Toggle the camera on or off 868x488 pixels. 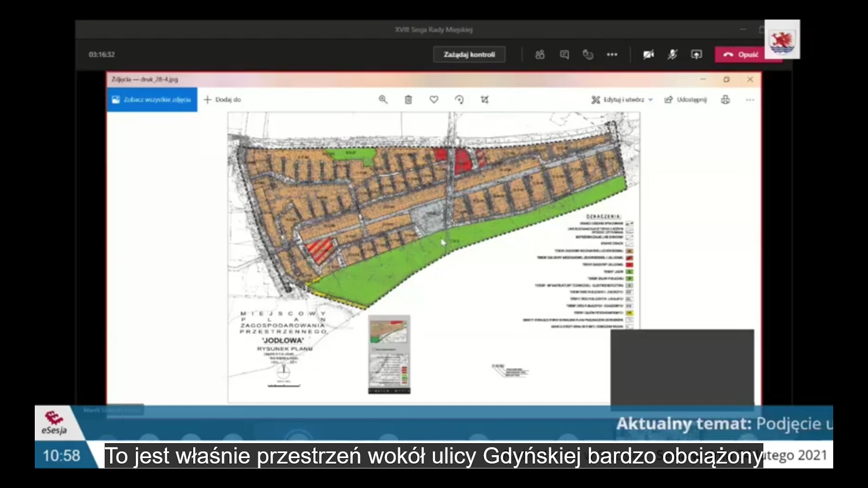[x=648, y=55]
